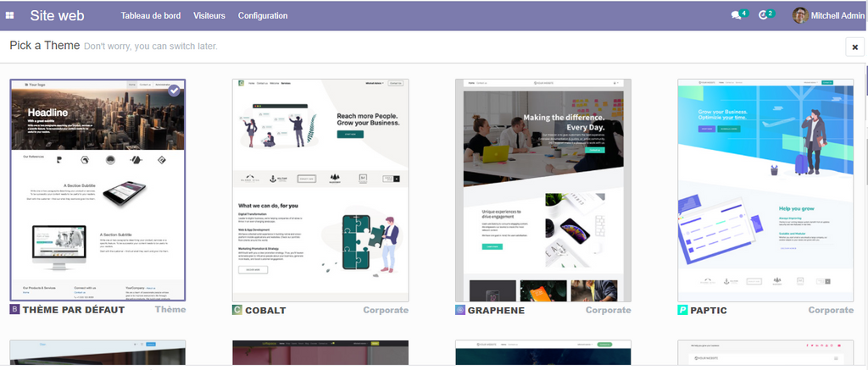The width and height of the screenshot is (868, 370).
Task: Click the Cobalt theme logo icon
Action: point(237,310)
